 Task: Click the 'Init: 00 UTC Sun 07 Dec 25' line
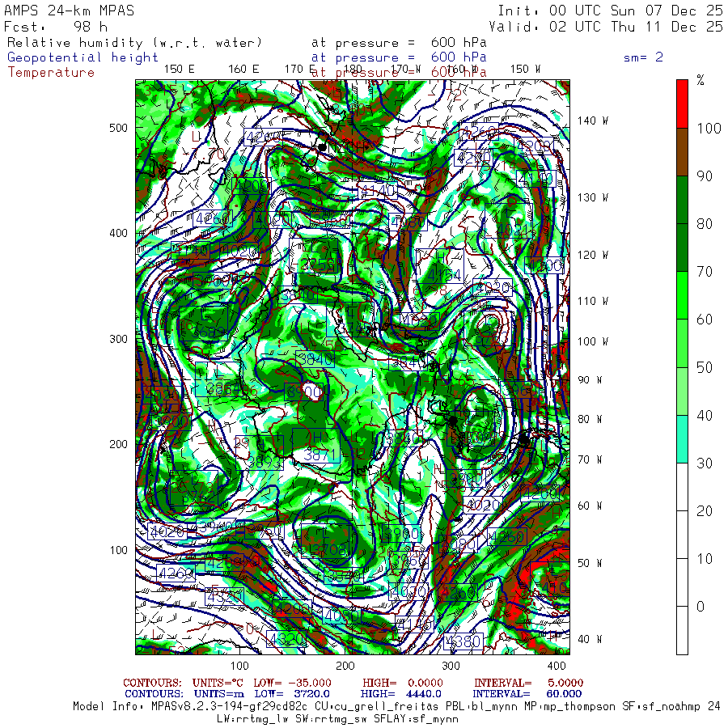611,11
